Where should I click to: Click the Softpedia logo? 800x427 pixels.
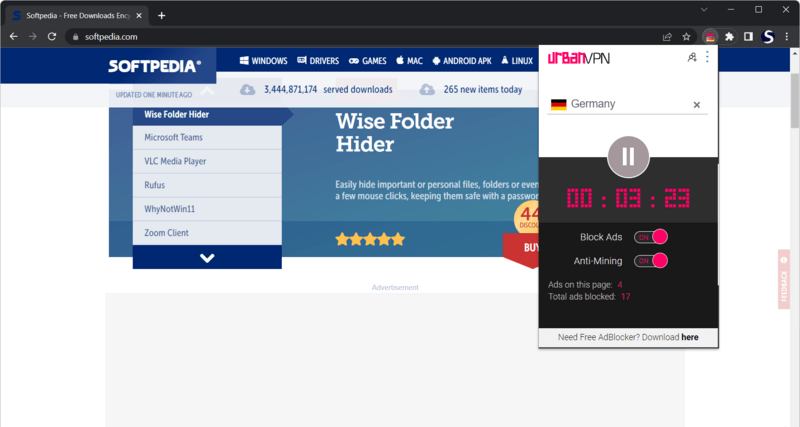click(155, 66)
